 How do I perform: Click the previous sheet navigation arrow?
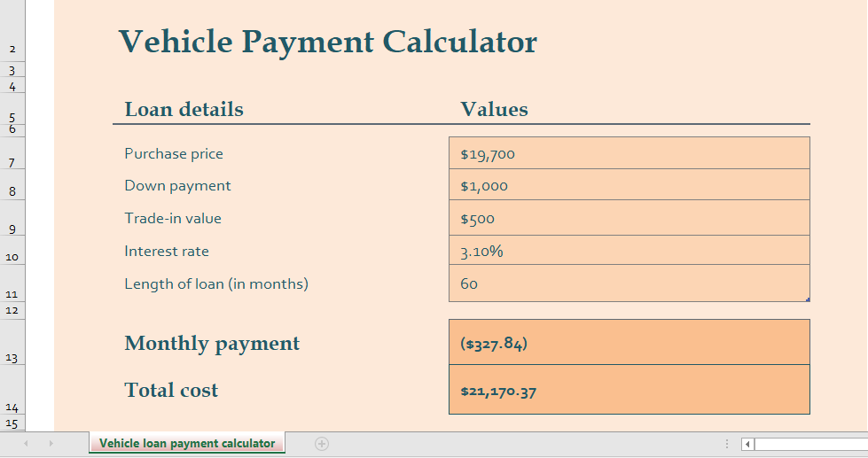(26, 443)
